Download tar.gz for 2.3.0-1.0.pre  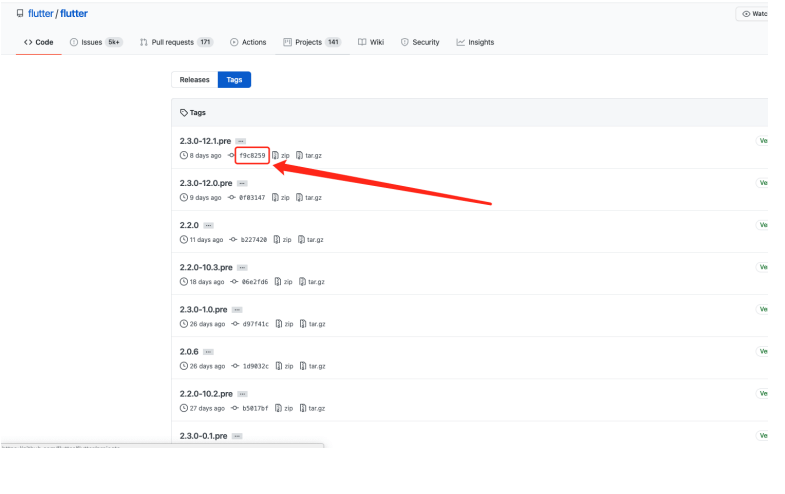coord(313,324)
